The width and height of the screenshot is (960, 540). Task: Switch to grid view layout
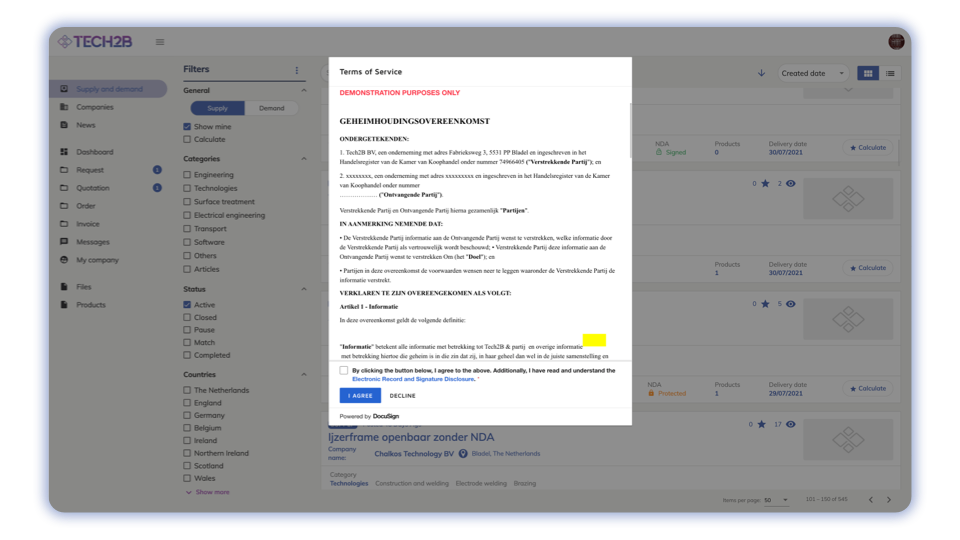click(x=867, y=73)
